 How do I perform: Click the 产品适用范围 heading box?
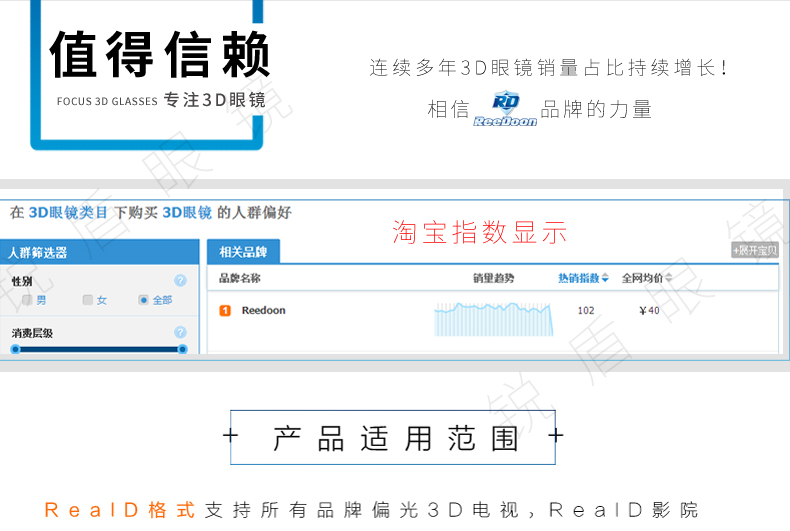[x=393, y=437]
